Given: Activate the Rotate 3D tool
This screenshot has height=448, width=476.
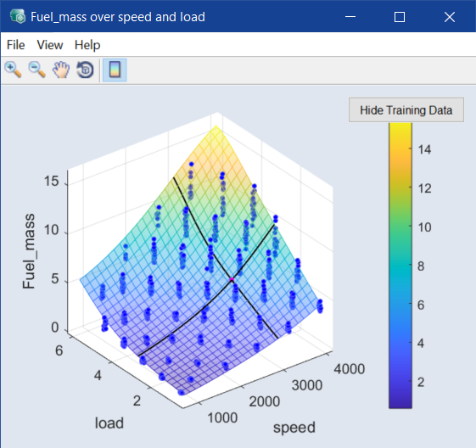Looking at the screenshot, I should click(x=85, y=70).
